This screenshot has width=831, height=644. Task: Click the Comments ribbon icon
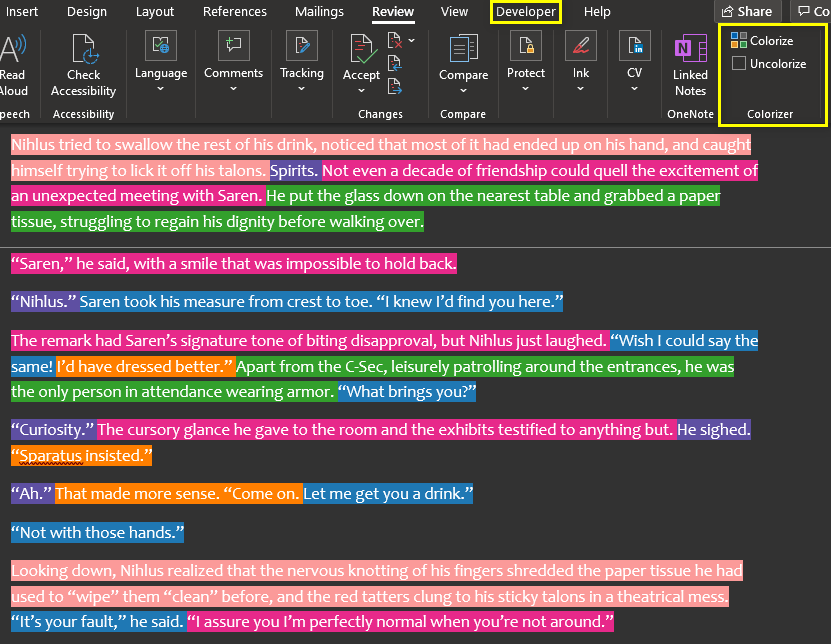pyautogui.click(x=233, y=47)
